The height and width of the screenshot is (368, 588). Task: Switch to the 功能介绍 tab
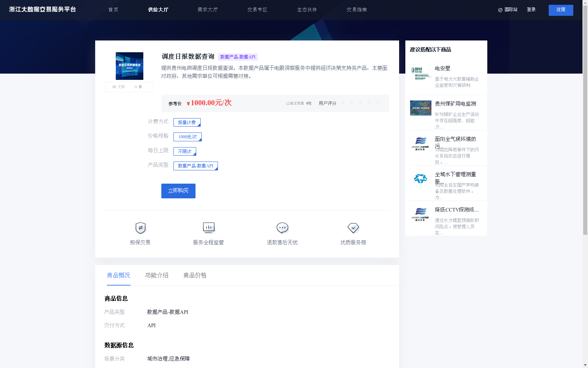tap(157, 275)
